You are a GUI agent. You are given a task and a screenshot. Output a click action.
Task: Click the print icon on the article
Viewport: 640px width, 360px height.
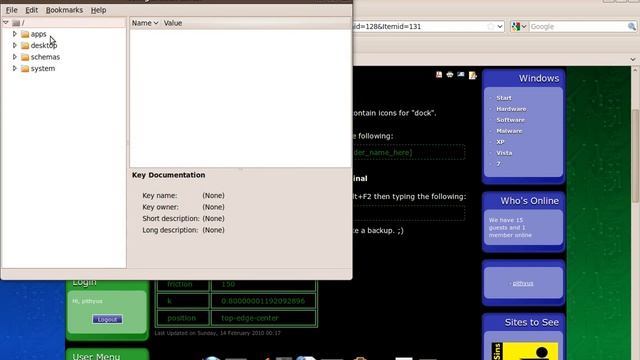coord(450,74)
